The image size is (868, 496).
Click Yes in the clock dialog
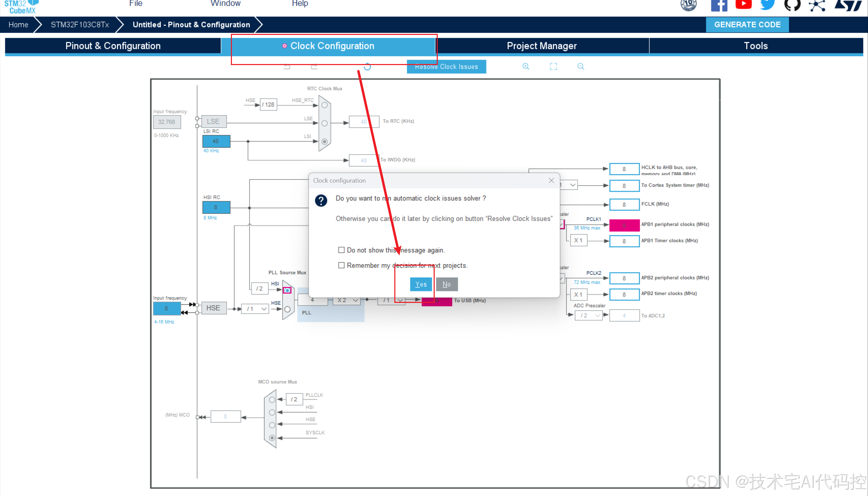tap(421, 285)
